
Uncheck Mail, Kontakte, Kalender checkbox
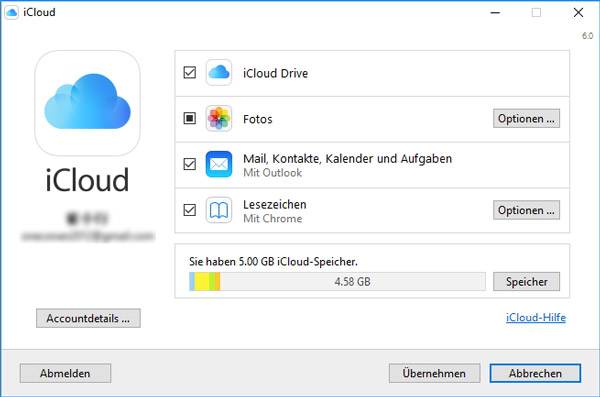point(190,164)
